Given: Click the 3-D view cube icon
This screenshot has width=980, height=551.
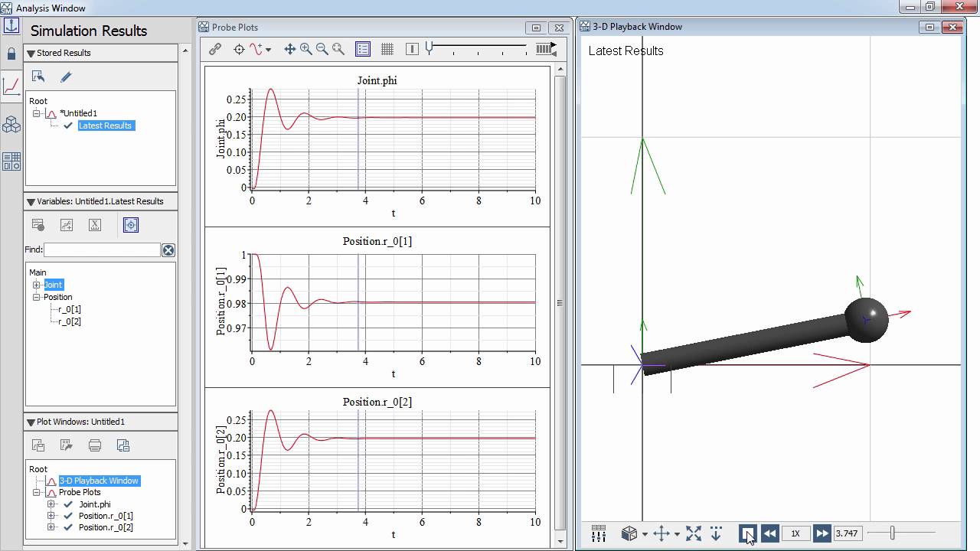Looking at the screenshot, I should 629,533.
